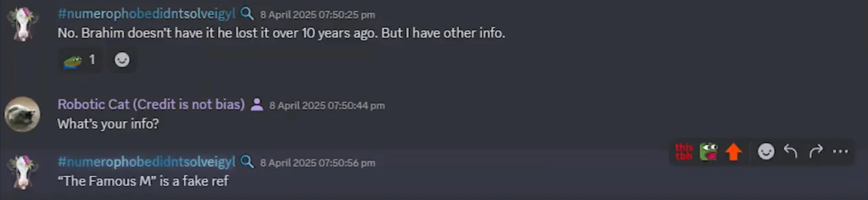Click the 07:50:44 pm timestamp
This screenshot has height=200, width=868.
327,105
